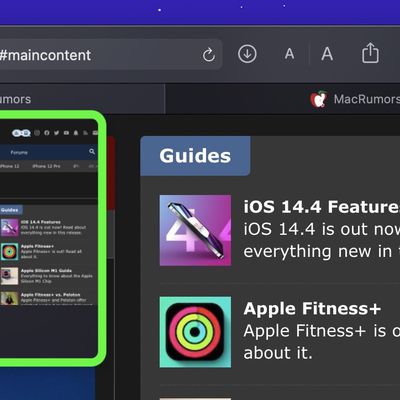Open the notifications bell in preview
The height and width of the screenshot is (400, 400).
tap(76, 133)
